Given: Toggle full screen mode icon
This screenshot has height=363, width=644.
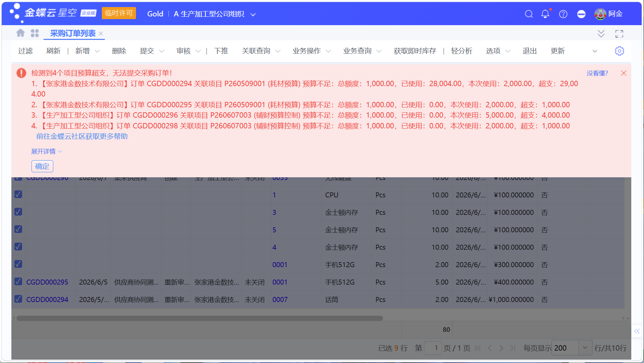Looking at the screenshot, I should tap(619, 34).
